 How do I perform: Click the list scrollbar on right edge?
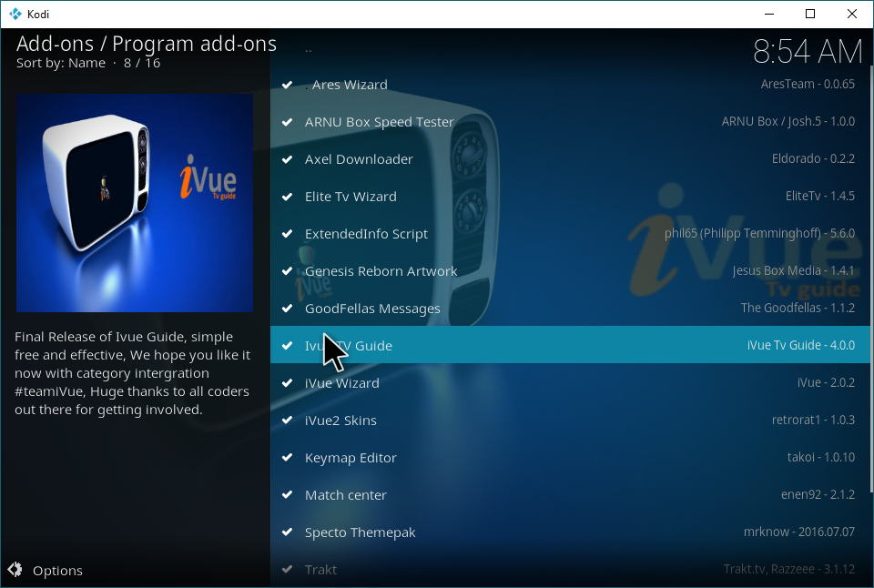pyautogui.click(x=871, y=279)
